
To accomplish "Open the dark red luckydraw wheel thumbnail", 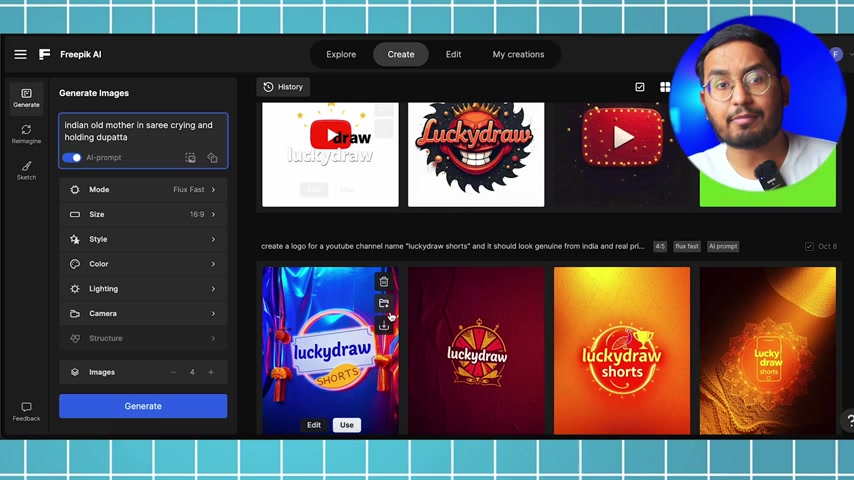I will 476,351.
